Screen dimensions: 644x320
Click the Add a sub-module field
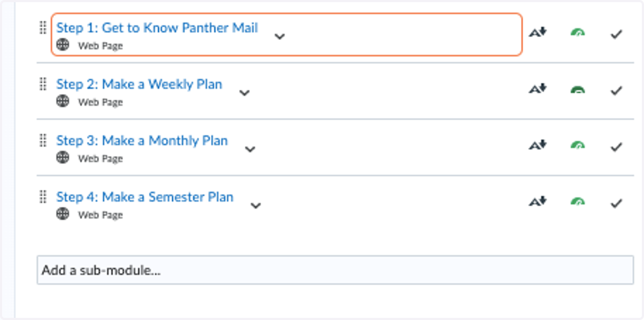coord(335,270)
